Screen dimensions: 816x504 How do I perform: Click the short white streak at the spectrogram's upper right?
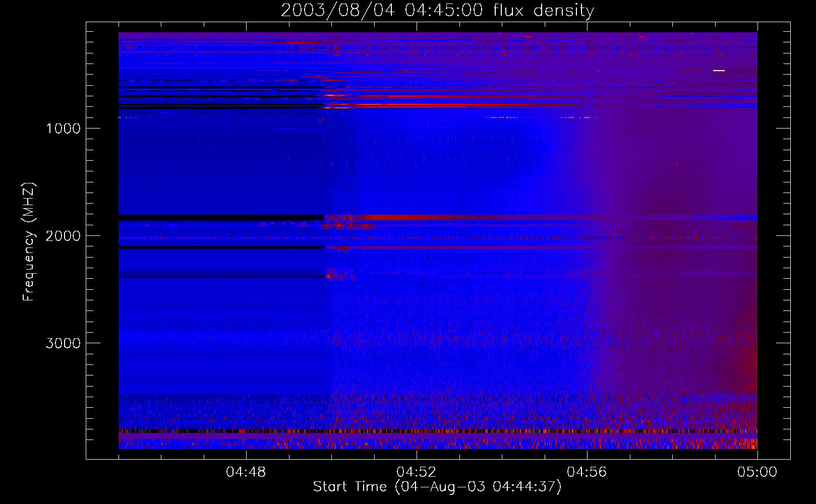tap(719, 71)
